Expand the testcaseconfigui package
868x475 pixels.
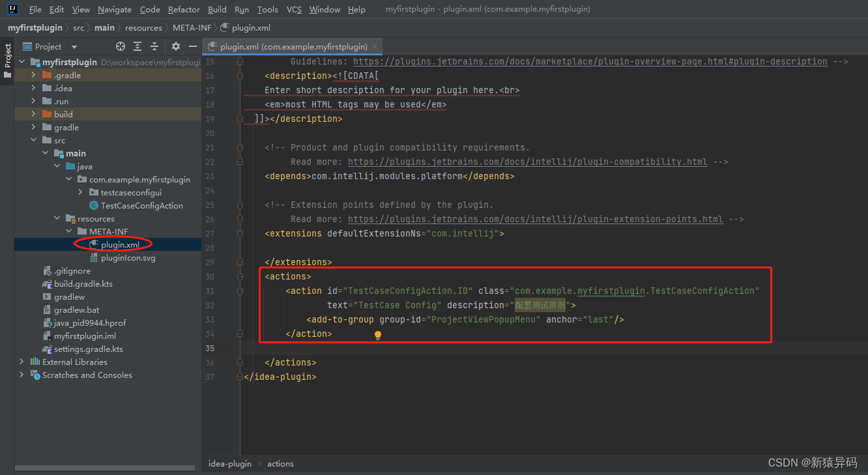coord(81,192)
